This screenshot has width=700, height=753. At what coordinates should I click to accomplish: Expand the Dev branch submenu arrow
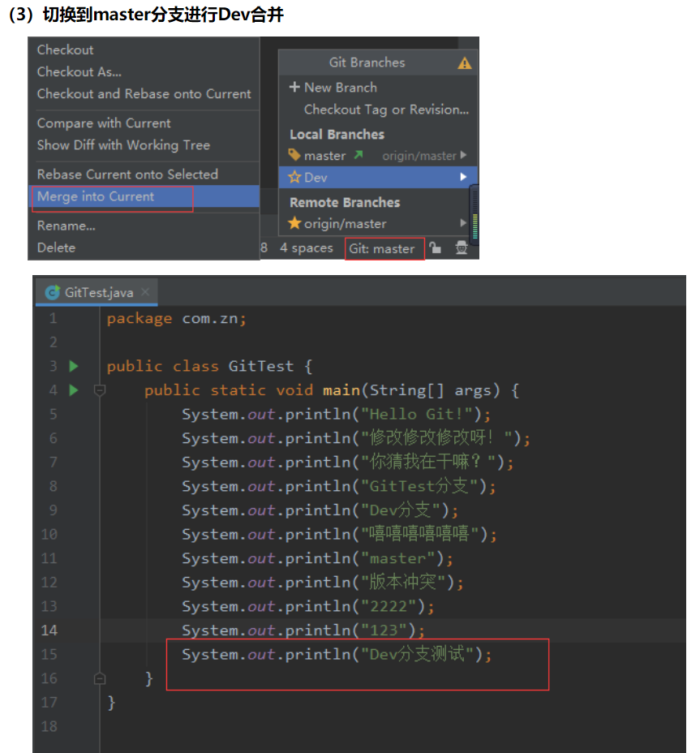click(463, 177)
